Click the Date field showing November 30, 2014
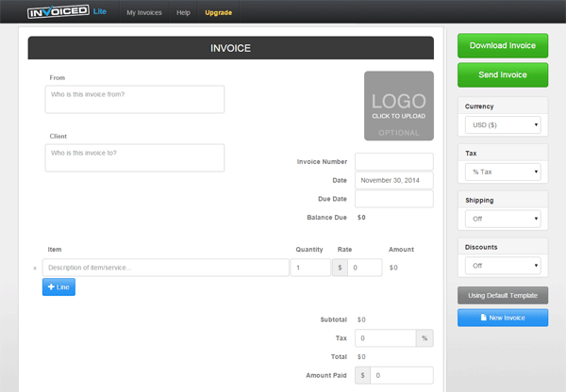The width and height of the screenshot is (566, 392). pyautogui.click(x=394, y=180)
